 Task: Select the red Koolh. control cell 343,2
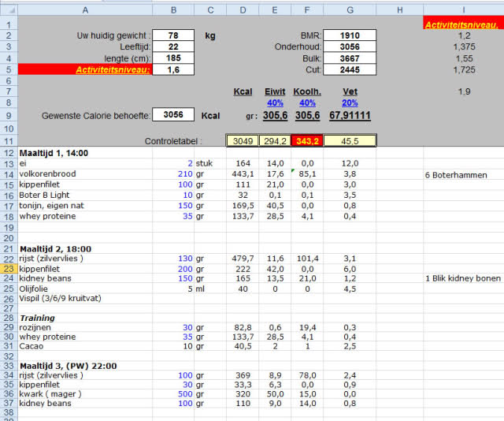coord(307,140)
